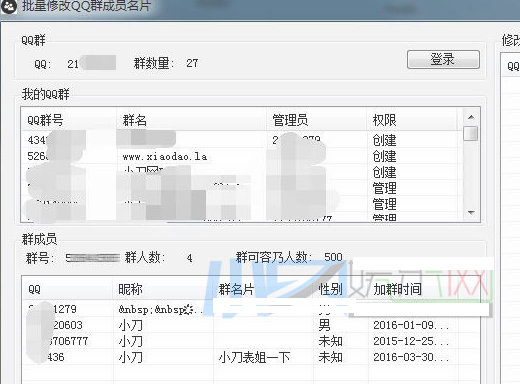Select the group named www.xiaodao.la
This screenshot has width=520, height=384.
pos(242,156)
